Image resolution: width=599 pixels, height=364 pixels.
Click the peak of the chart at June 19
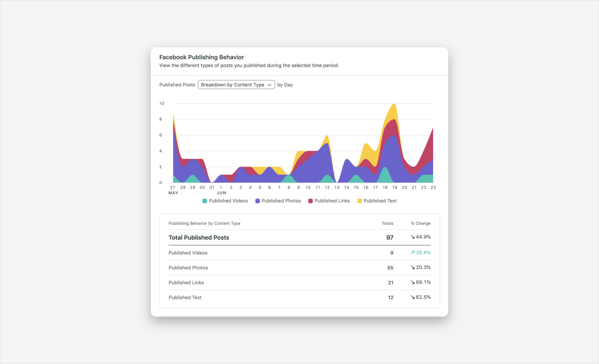[394, 104]
